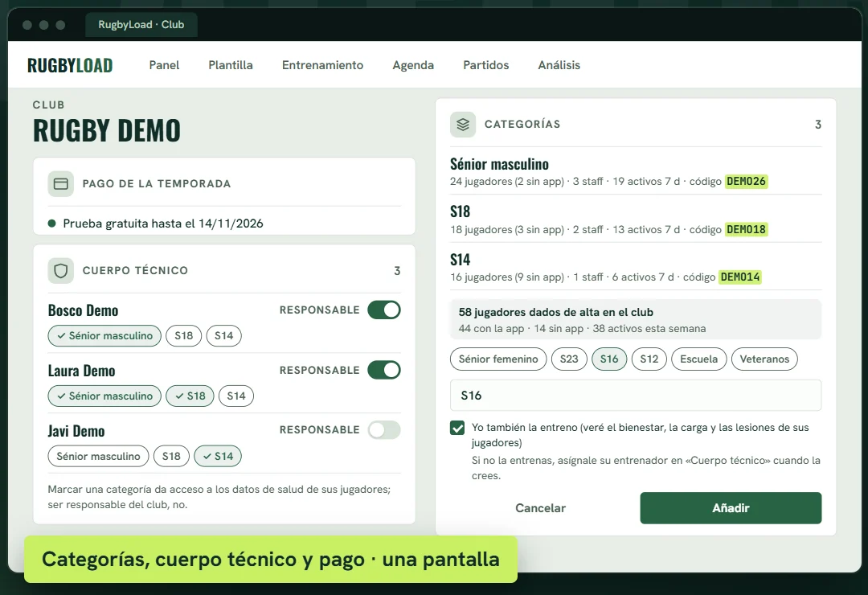Click the category name field containing S16
This screenshot has height=595, width=868.
click(636, 396)
